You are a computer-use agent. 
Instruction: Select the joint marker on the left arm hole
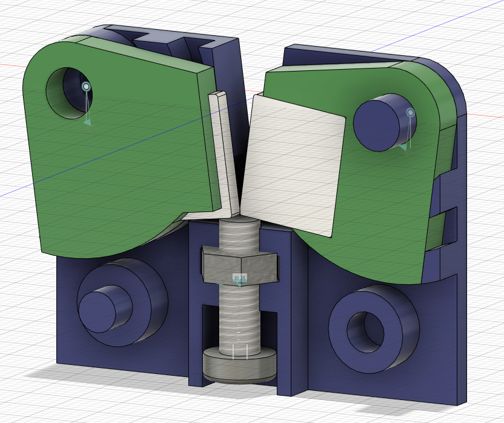[86, 87]
